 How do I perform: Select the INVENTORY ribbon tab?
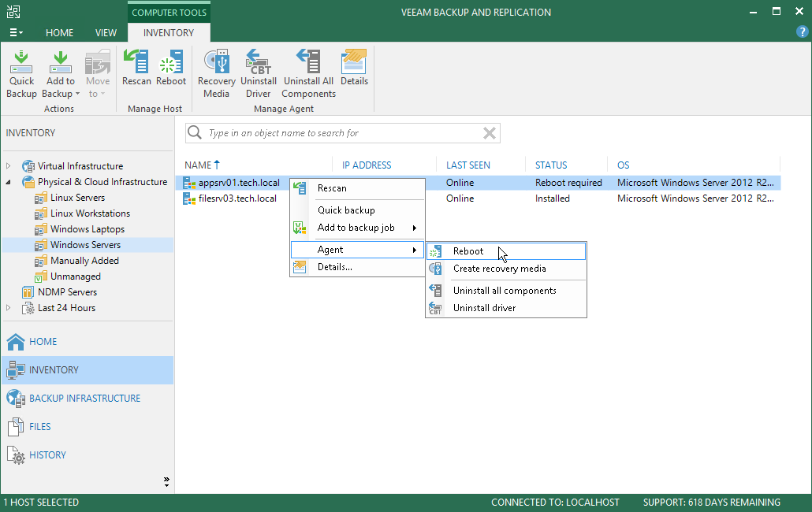pyautogui.click(x=169, y=32)
